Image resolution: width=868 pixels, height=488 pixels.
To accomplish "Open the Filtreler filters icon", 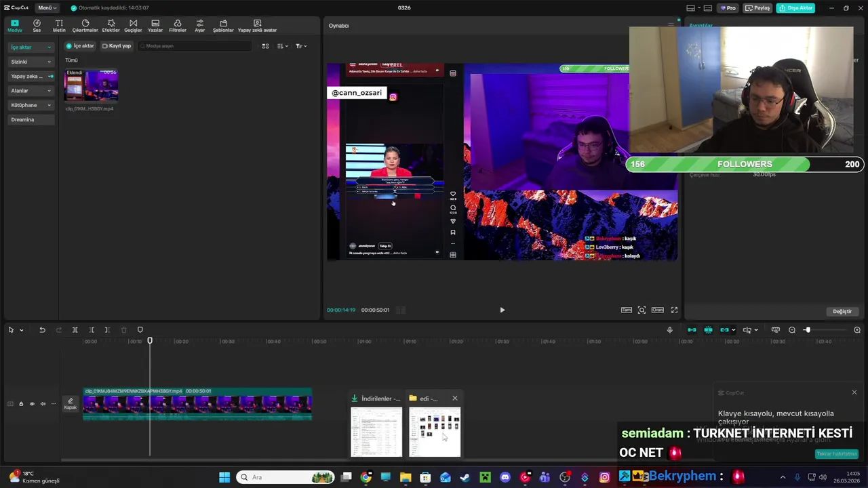I will pyautogui.click(x=178, y=26).
